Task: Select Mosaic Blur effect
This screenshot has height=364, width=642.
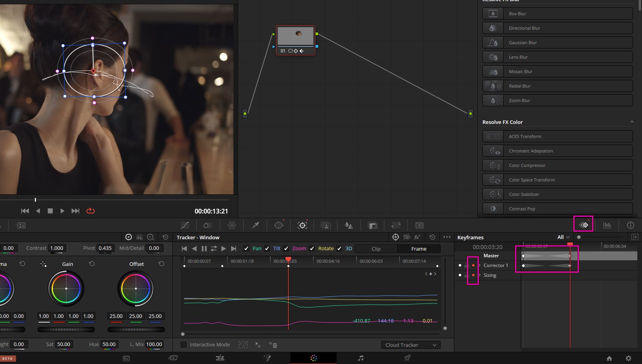Action: click(x=558, y=72)
